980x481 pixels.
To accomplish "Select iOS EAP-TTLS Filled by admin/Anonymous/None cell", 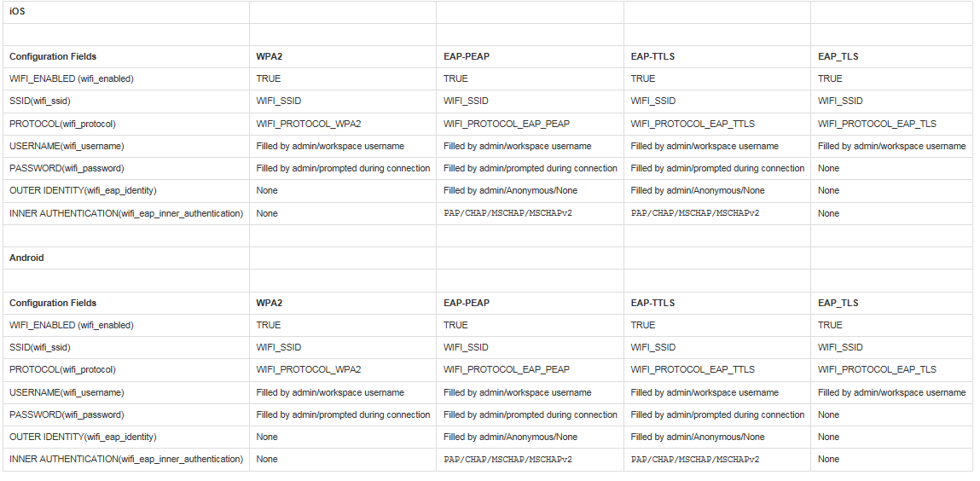I will pyautogui.click(x=716, y=190).
